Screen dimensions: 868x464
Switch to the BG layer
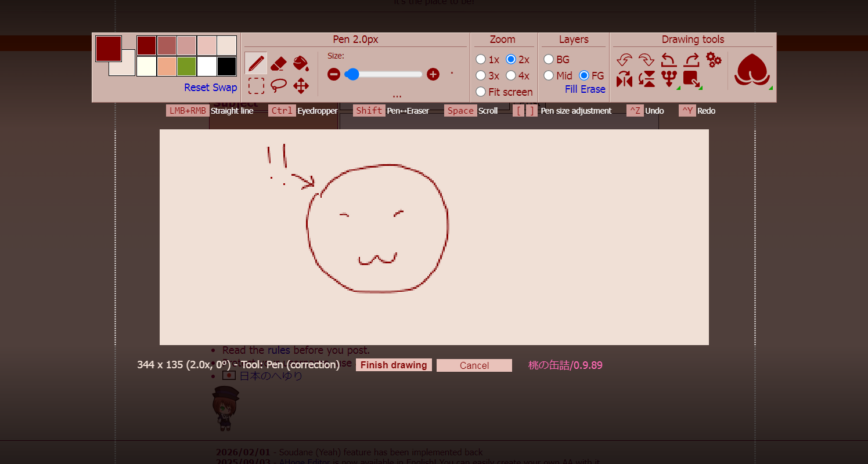(549, 59)
